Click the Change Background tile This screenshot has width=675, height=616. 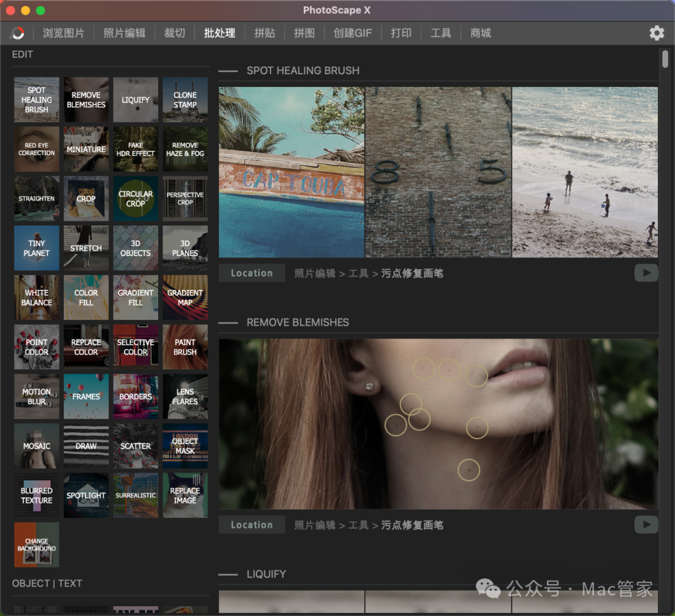coord(36,545)
